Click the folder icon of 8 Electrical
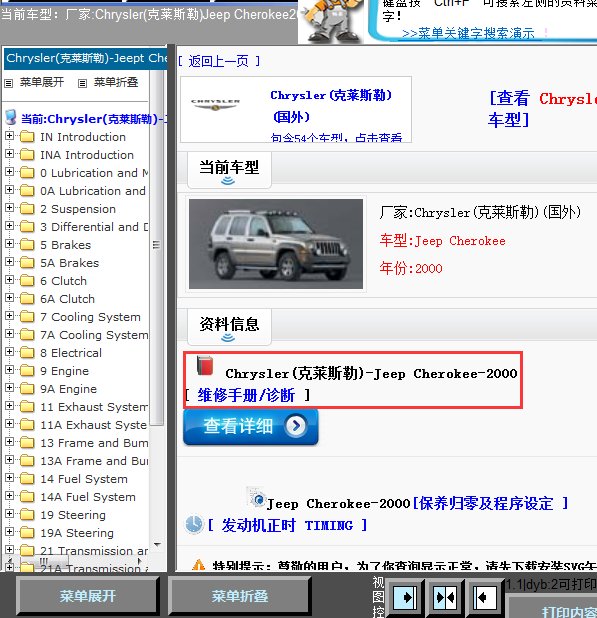Screen dimensions: 597x618 pos(27,353)
